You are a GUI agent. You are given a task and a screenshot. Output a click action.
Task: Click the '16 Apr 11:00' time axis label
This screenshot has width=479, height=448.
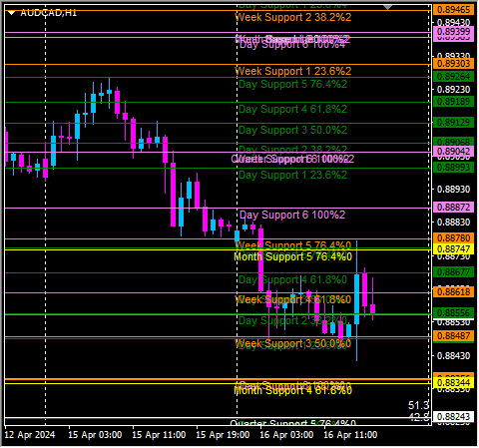click(350, 435)
